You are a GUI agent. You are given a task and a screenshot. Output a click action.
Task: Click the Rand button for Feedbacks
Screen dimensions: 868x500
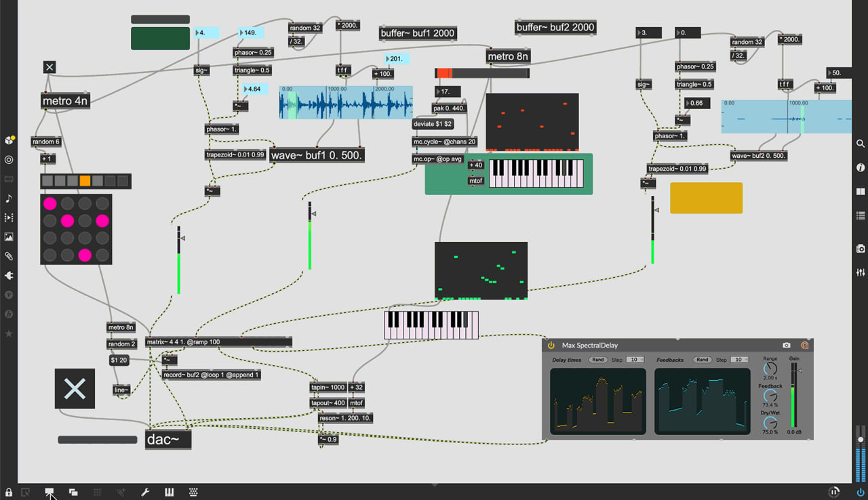click(x=702, y=360)
